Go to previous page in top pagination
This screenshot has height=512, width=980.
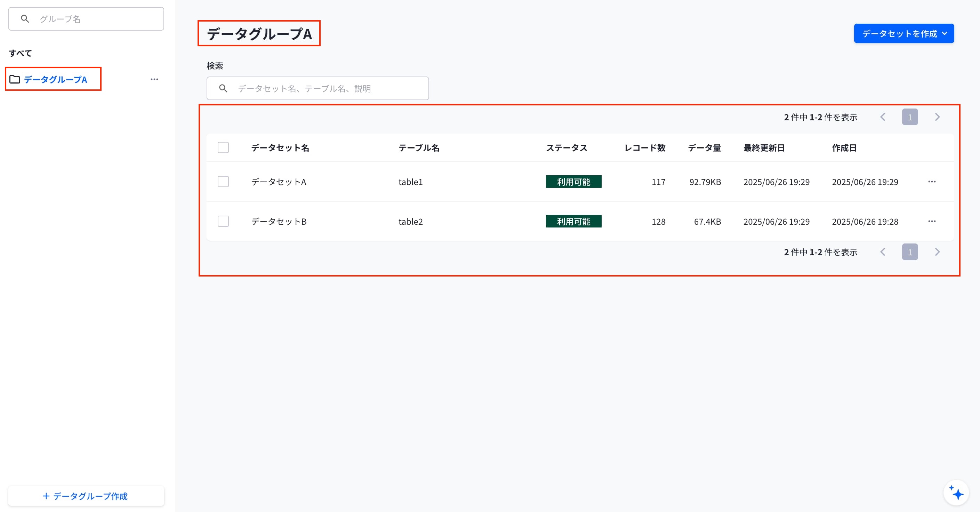click(x=883, y=117)
